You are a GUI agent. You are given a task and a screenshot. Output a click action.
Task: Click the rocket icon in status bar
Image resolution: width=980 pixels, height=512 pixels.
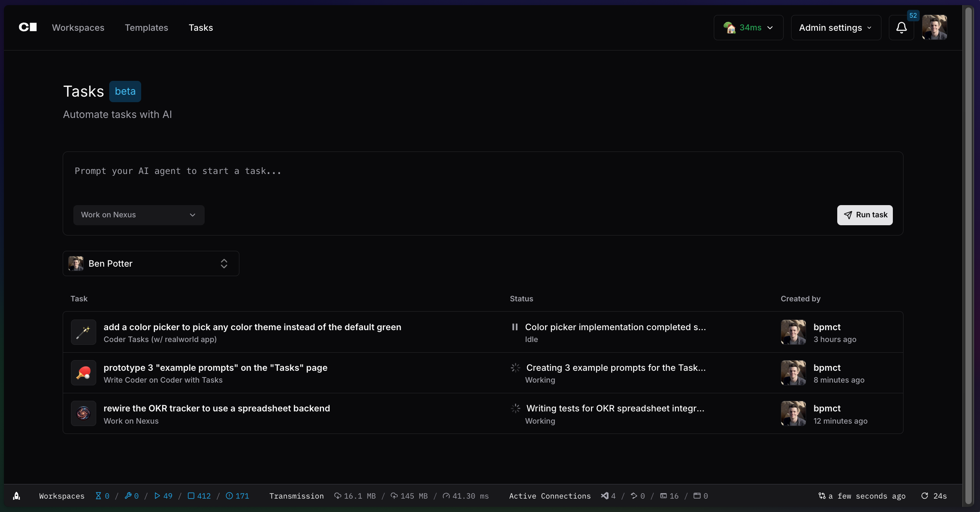[17, 496]
